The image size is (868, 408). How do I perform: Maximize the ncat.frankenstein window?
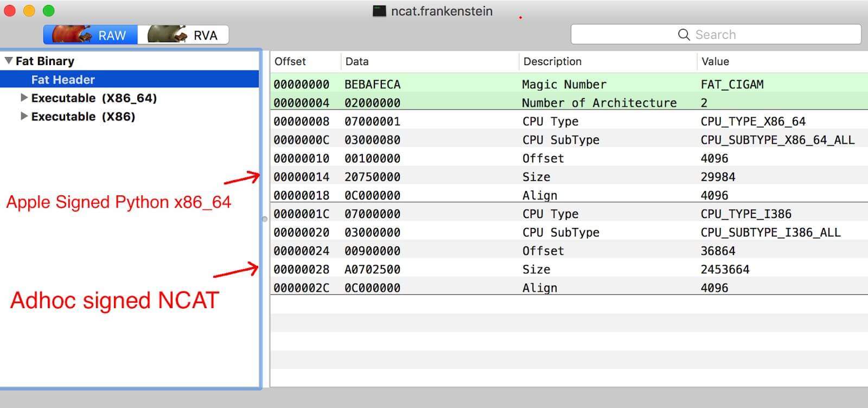point(49,11)
